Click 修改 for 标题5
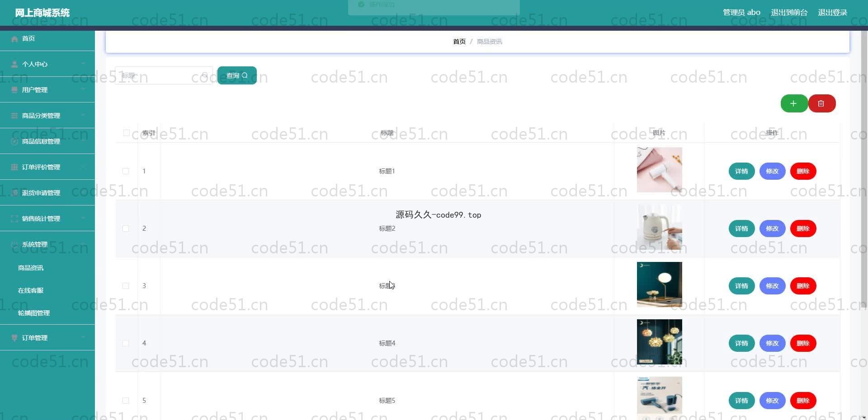 [772, 401]
